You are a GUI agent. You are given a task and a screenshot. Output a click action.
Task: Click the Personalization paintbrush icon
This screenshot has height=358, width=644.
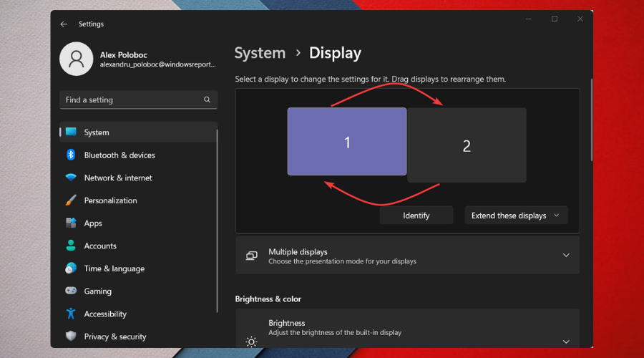(x=71, y=200)
